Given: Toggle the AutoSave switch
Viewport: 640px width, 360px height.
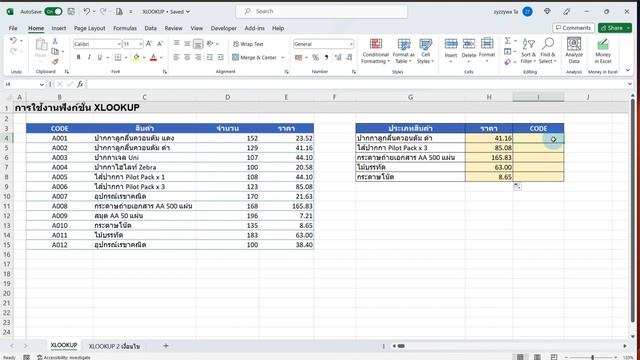Looking at the screenshot, I should 53,11.
